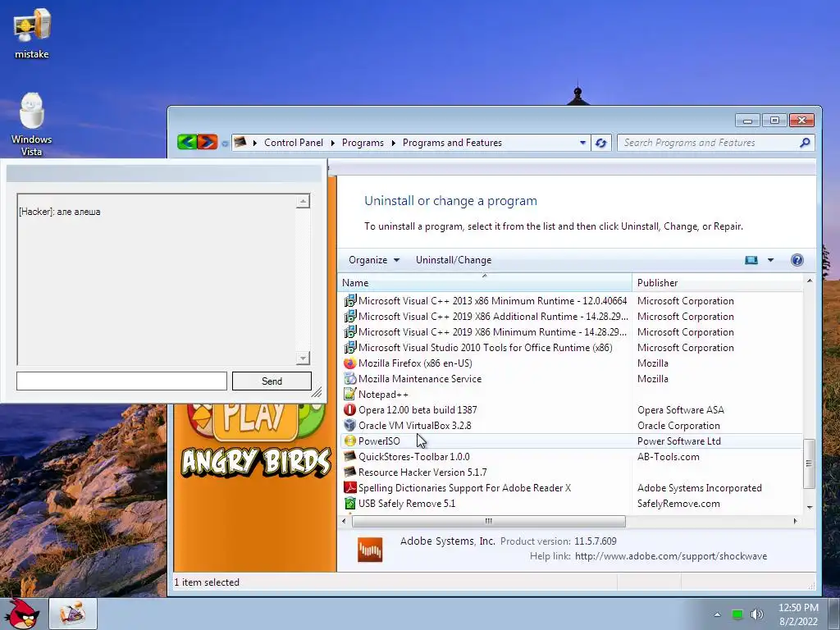Show hidden tray icons arrow
This screenshot has height=630, width=840.
[x=717, y=614]
